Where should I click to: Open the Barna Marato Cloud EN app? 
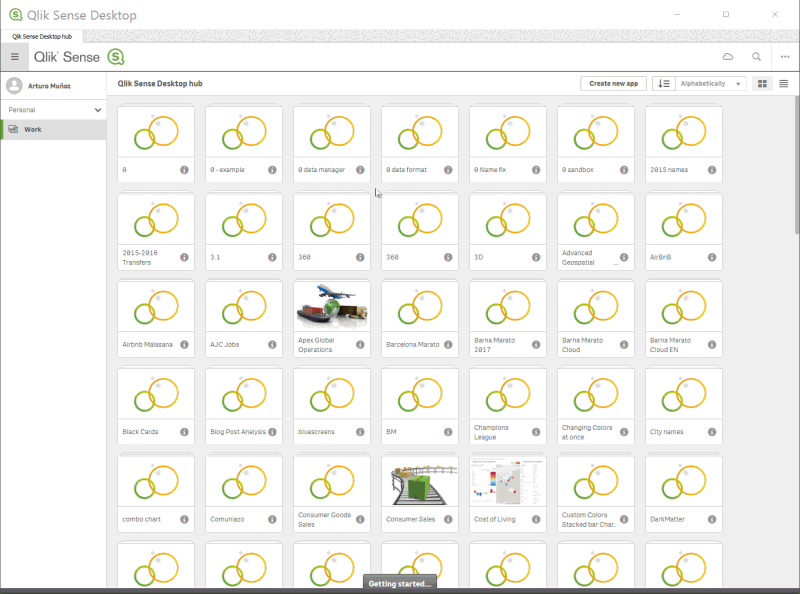tap(684, 318)
